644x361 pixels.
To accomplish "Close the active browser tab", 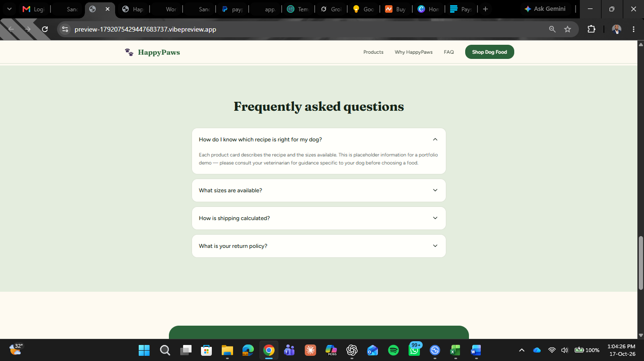I will click(x=108, y=9).
